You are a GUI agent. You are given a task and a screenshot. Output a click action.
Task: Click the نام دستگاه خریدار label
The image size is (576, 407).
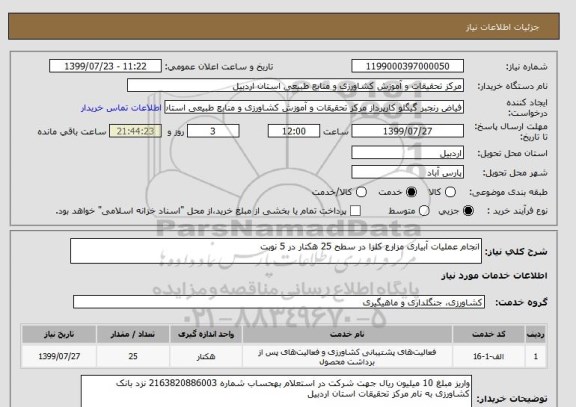512,86
